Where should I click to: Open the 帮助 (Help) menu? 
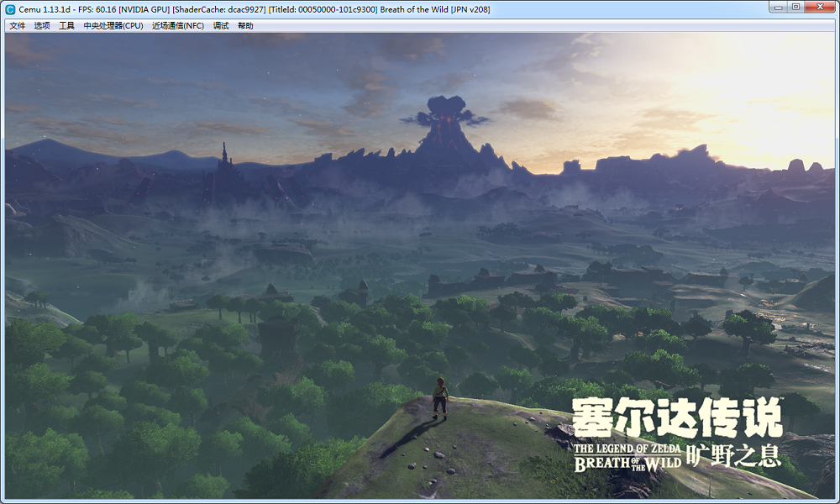(245, 25)
